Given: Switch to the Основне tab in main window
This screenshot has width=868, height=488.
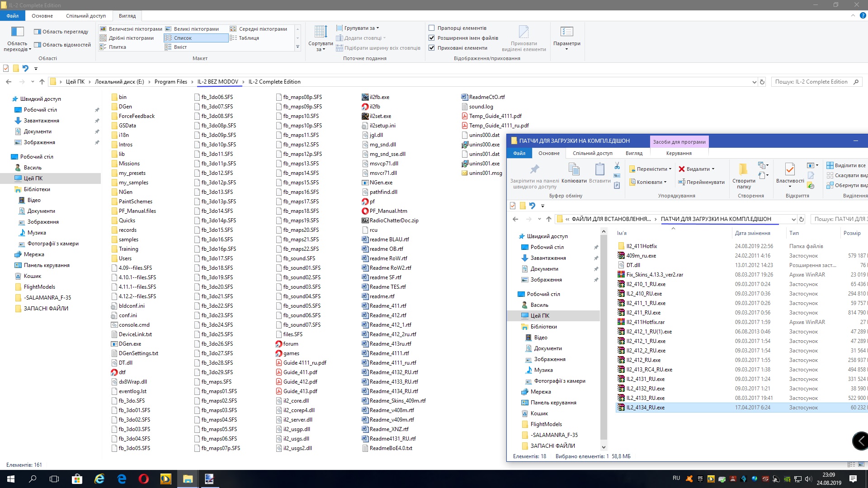Looking at the screenshot, I should pyautogui.click(x=42, y=16).
